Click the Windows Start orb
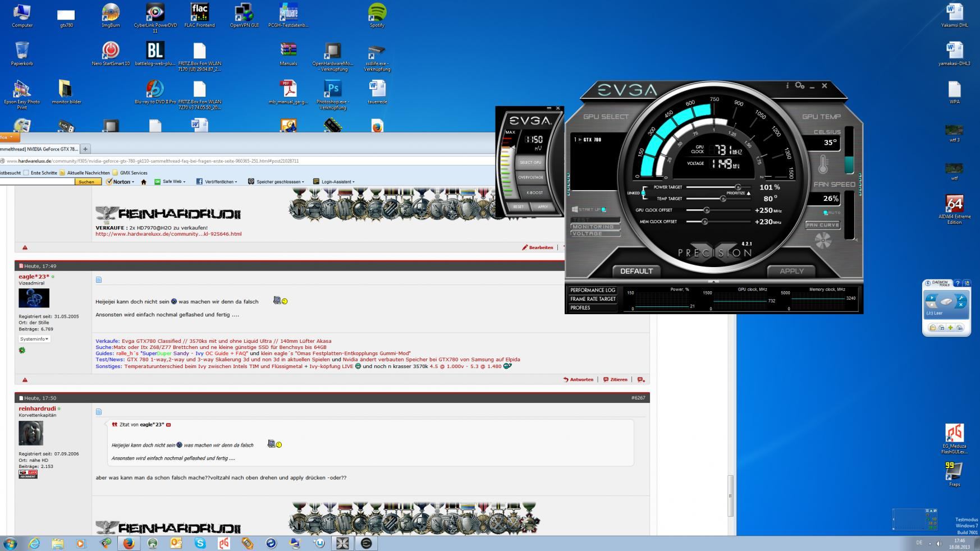980x551 pixels. tap(10, 543)
